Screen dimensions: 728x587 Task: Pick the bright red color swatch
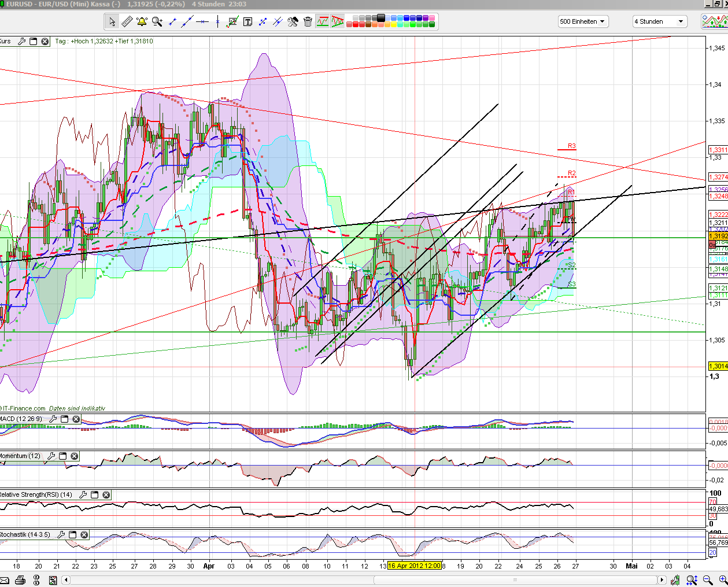pos(355,24)
